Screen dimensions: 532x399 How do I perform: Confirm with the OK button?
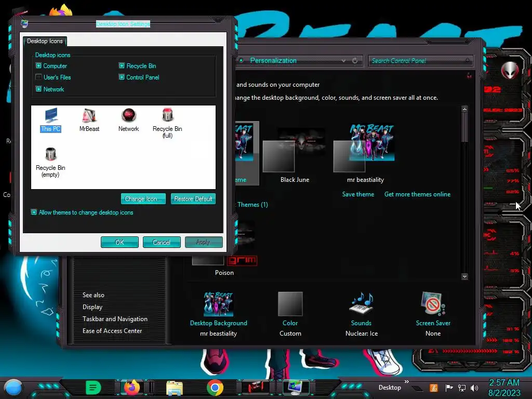coord(119,242)
